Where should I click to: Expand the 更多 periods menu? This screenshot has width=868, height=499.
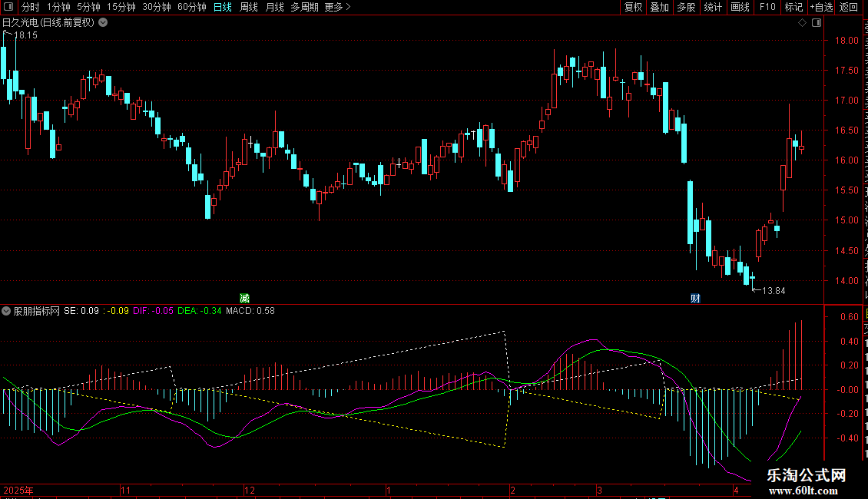point(337,7)
